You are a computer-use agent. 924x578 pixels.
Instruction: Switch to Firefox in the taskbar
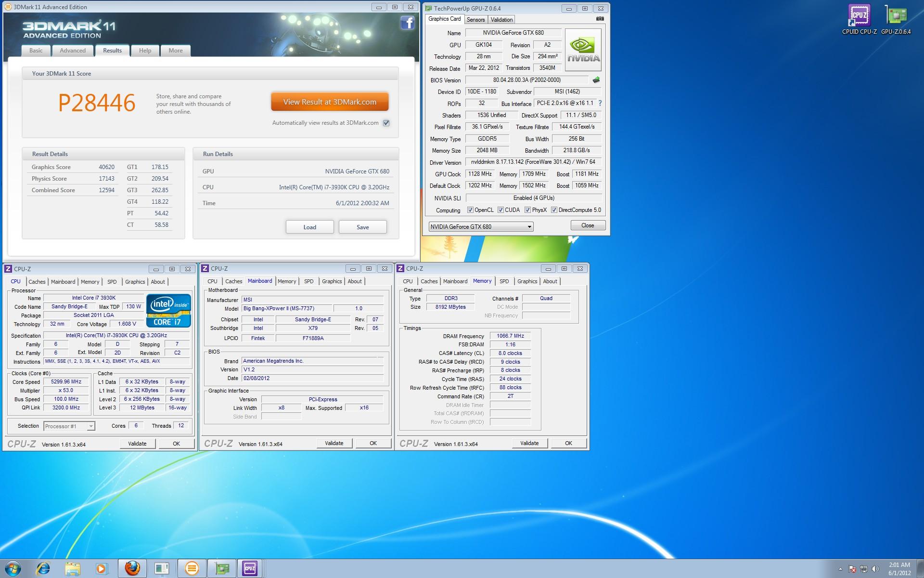pyautogui.click(x=132, y=569)
